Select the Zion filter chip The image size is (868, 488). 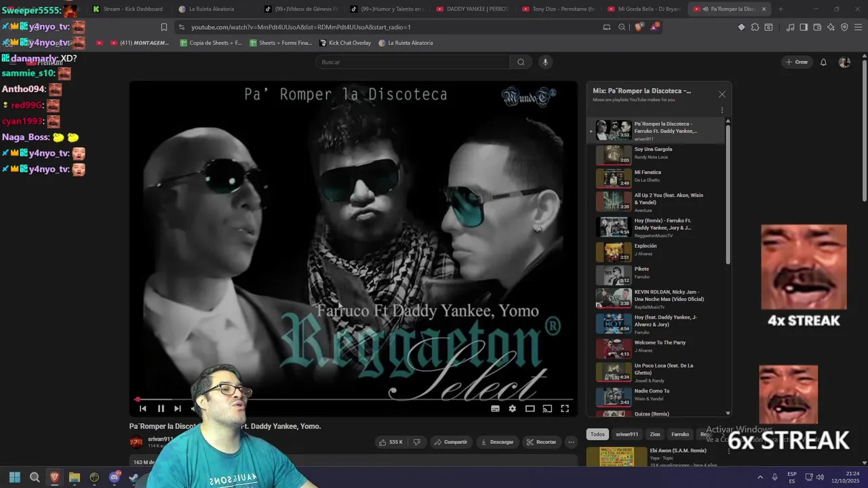coord(655,434)
